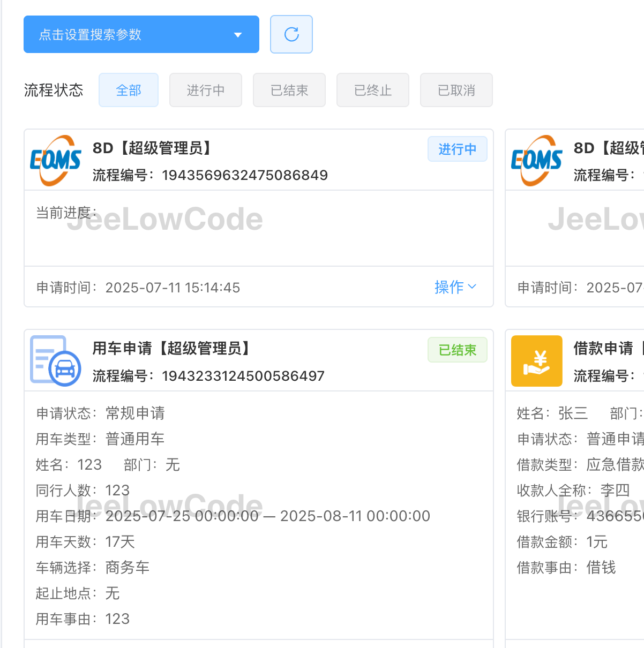Screen dimensions: 644x648
Task: Click 用车事由 123 row
Action: pyautogui.click(x=83, y=619)
